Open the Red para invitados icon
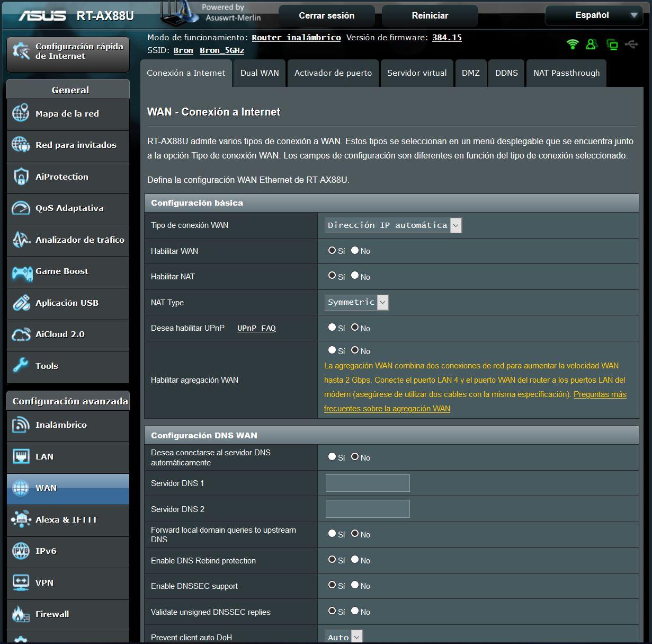Image resolution: width=652 pixels, height=644 pixels. coord(21,145)
